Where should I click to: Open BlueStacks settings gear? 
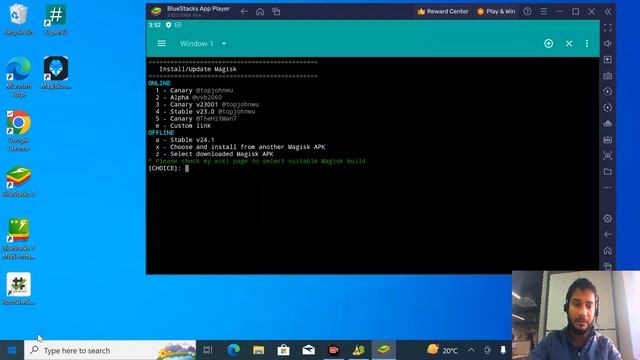tap(608, 218)
